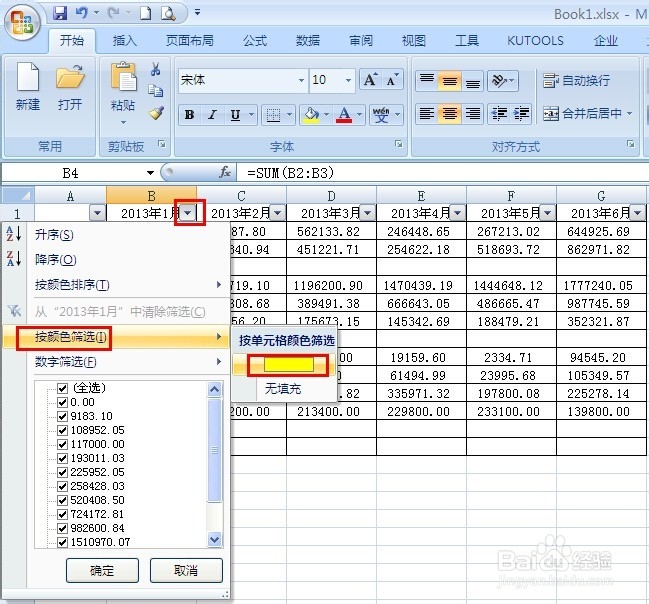Screen dimensions: 649x604
Task: Uncheck the 117000.00 value
Action: tap(62, 445)
